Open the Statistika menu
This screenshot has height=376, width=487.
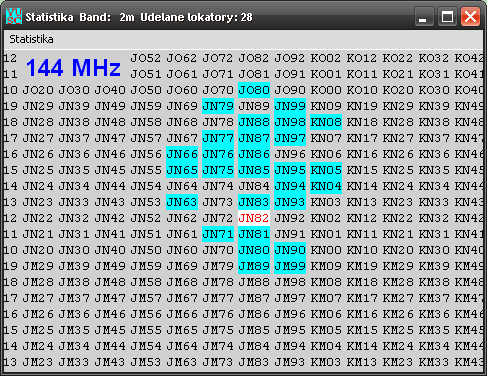click(31, 39)
